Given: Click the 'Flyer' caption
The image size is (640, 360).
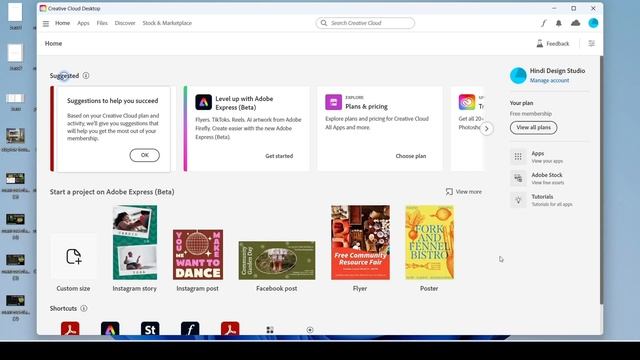Looking at the screenshot, I should click(360, 289).
